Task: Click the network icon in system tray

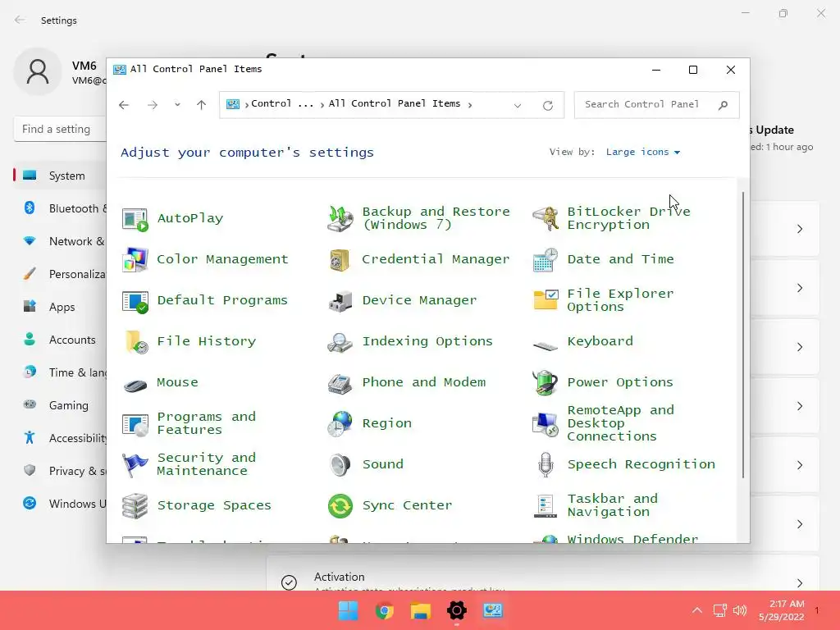Action: point(720,610)
